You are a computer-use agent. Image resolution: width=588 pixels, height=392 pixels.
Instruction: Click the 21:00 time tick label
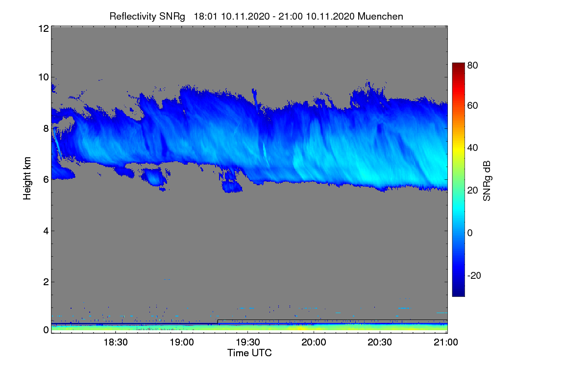pos(446,343)
